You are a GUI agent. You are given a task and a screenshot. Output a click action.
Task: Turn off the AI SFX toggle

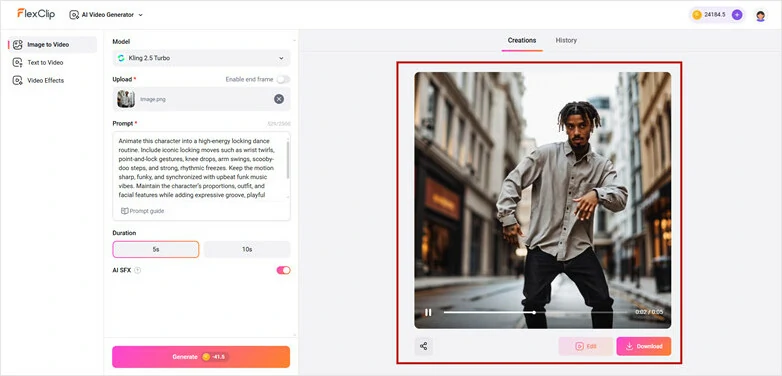[283, 270]
